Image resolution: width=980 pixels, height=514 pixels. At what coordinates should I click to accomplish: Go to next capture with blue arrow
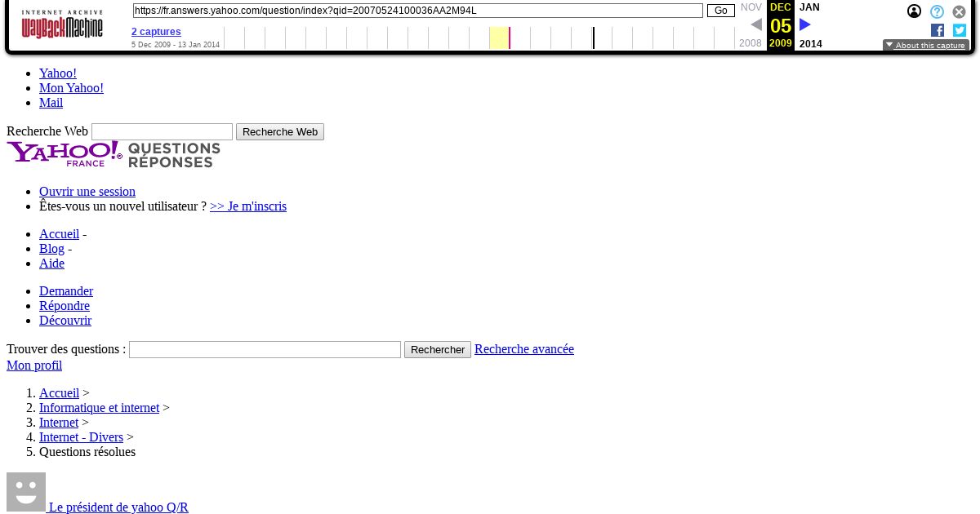pyautogui.click(x=805, y=25)
